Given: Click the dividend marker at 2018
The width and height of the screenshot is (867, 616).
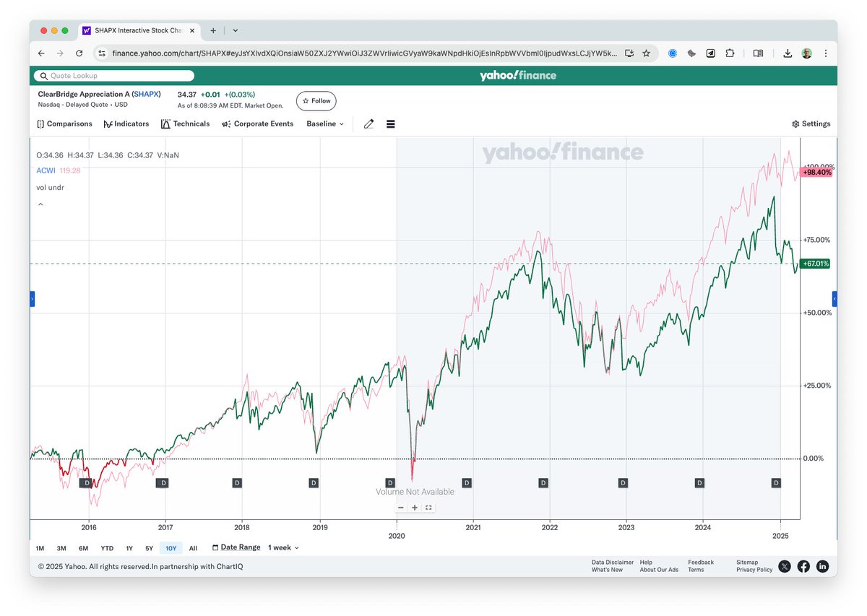Looking at the screenshot, I should (x=237, y=482).
